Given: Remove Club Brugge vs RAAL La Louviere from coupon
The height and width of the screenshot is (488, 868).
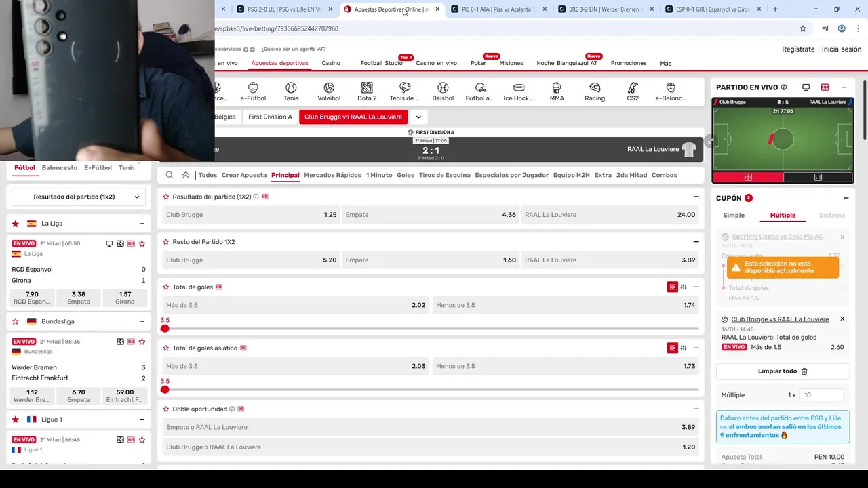Looking at the screenshot, I should [842, 319].
